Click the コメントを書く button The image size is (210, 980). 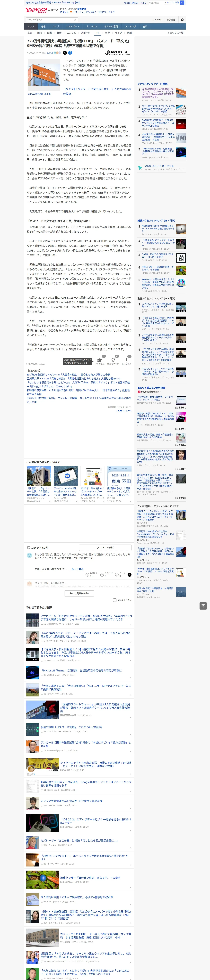coord(105,547)
